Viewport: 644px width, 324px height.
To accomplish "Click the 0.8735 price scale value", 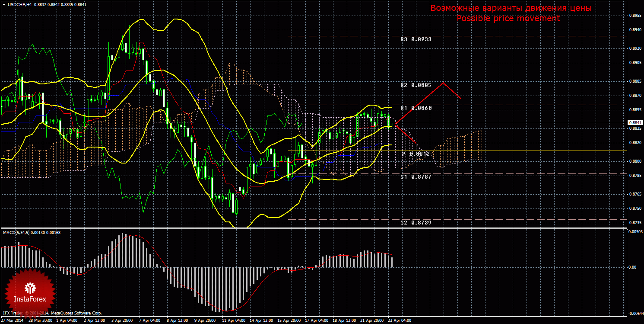I will [x=635, y=223].
